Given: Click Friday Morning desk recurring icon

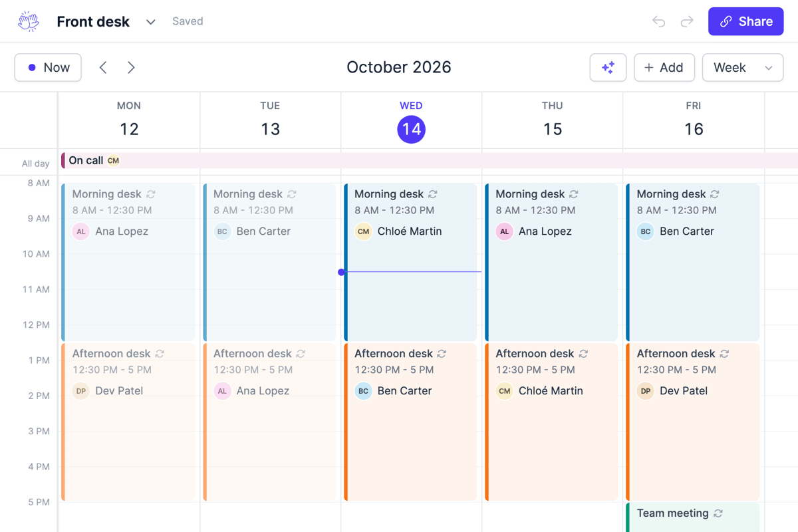Looking at the screenshot, I should [x=715, y=194].
